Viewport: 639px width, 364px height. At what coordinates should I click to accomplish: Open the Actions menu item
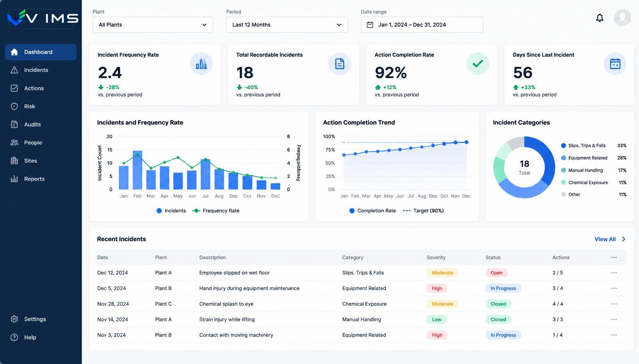[41, 88]
